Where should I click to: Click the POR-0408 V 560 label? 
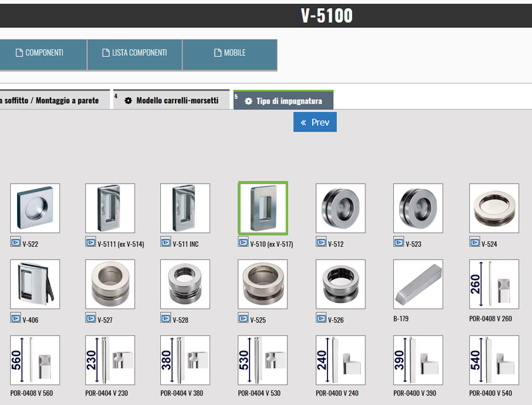[32, 393]
